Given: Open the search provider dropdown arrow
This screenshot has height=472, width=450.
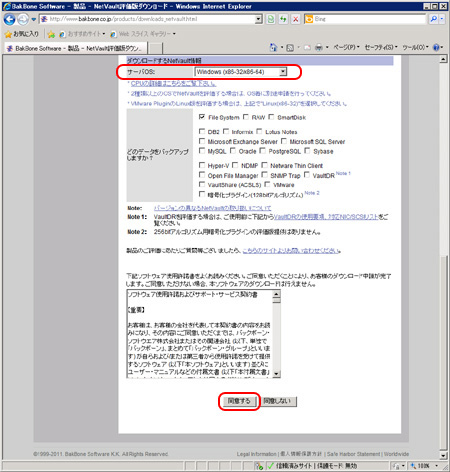Looking at the screenshot, I should [442, 19].
